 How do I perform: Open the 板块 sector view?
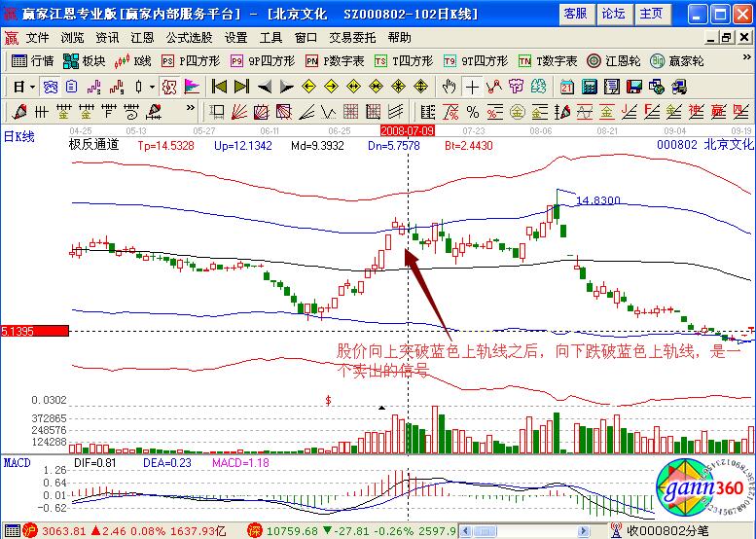pyautogui.click(x=85, y=60)
